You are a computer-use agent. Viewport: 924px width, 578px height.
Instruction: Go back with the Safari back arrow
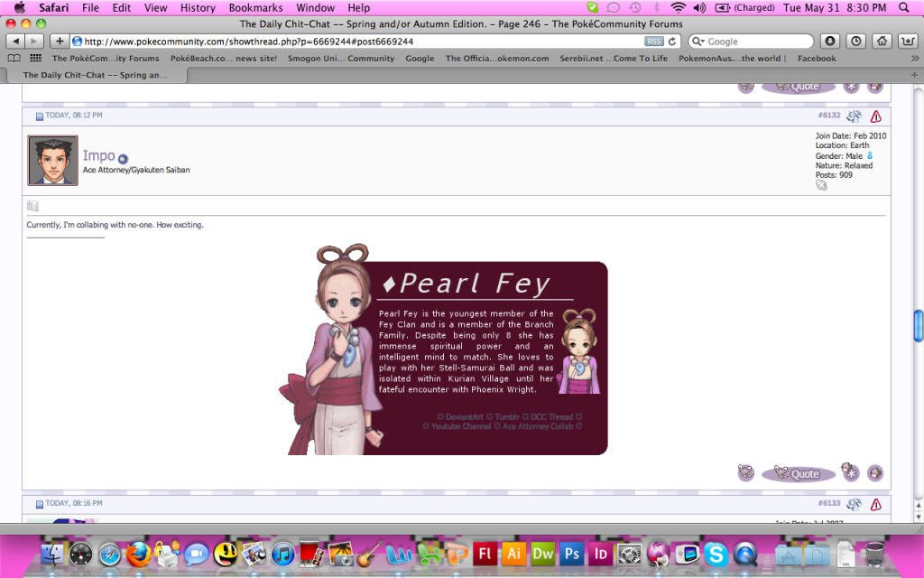(15, 42)
